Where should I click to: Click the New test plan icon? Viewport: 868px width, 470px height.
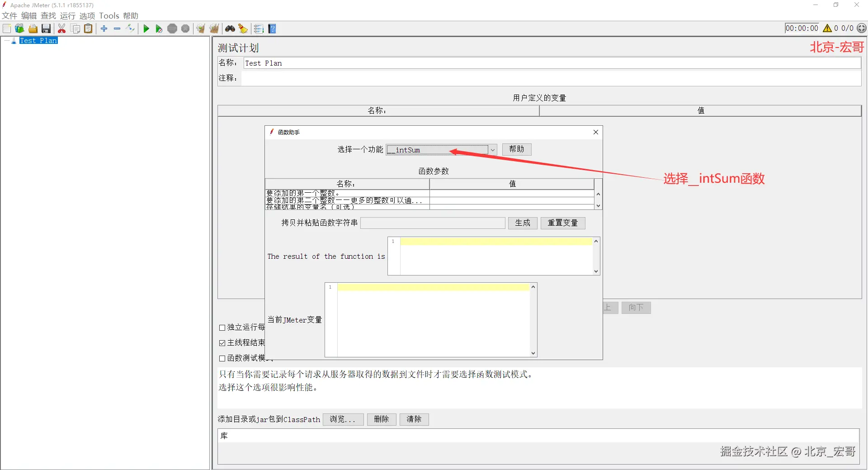click(x=7, y=28)
